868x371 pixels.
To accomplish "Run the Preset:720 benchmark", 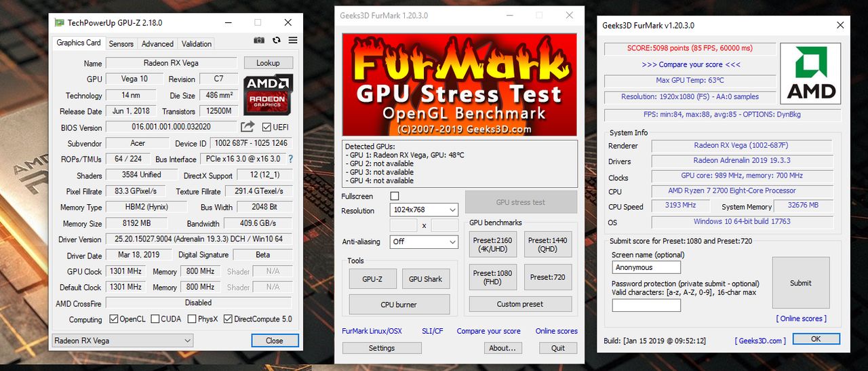I will pyautogui.click(x=549, y=277).
